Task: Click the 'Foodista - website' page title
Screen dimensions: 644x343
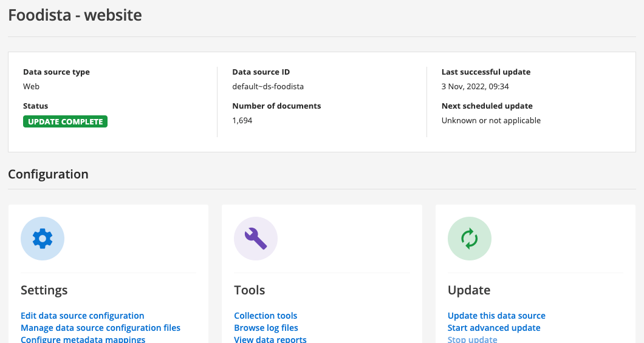Action: click(75, 15)
